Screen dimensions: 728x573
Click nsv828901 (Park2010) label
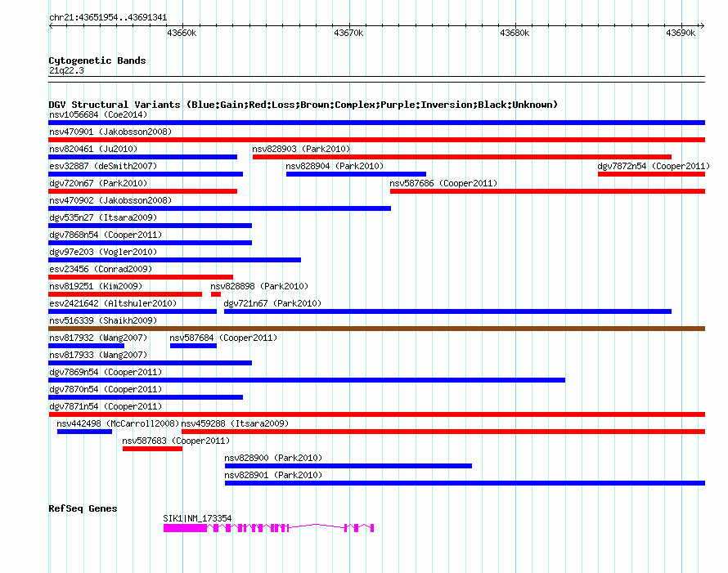[273, 475]
